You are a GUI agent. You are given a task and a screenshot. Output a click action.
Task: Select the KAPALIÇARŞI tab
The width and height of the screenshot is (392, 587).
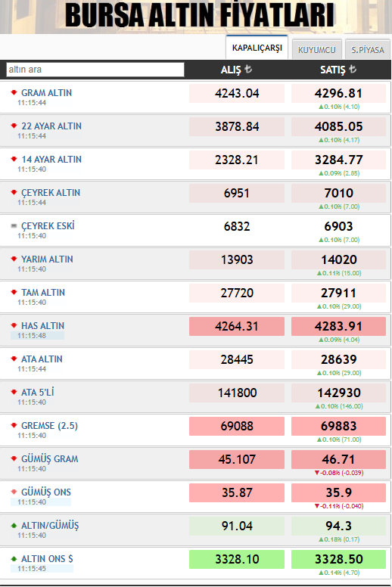pyautogui.click(x=257, y=48)
